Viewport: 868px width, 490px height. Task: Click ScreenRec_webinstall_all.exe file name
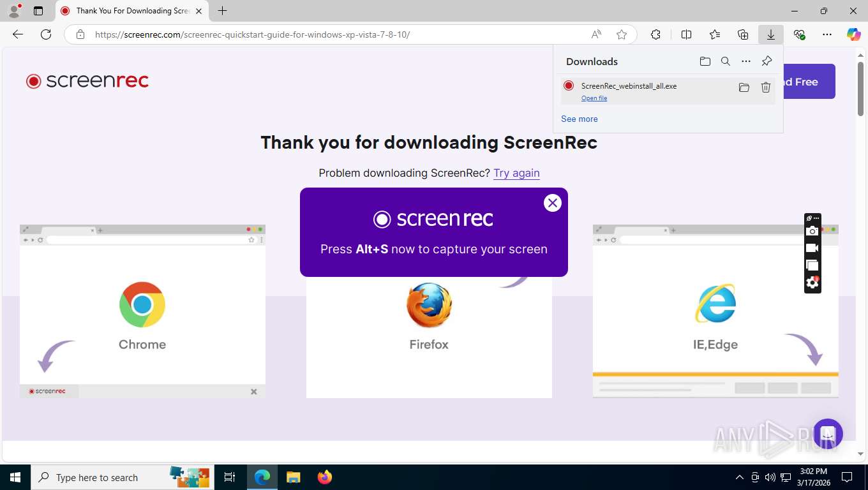[629, 85]
